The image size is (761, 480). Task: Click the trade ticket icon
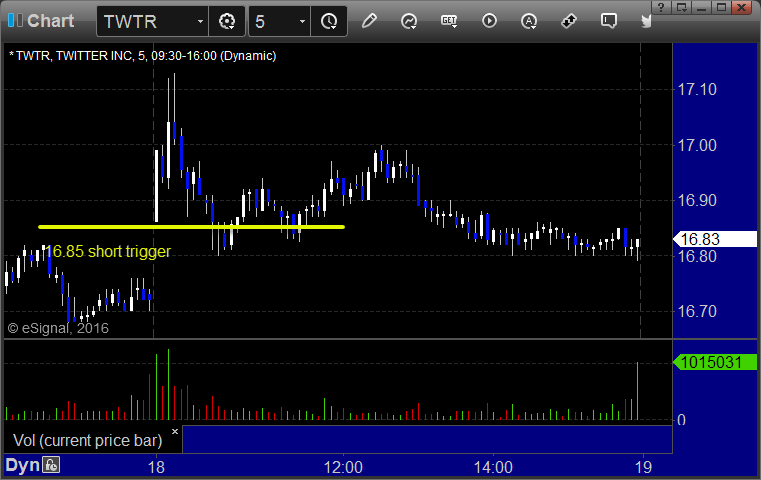pos(569,21)
